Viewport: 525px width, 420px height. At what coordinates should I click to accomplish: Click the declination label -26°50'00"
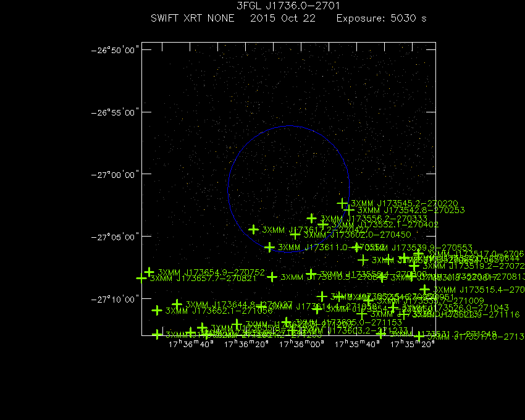[x=115, y=50]
